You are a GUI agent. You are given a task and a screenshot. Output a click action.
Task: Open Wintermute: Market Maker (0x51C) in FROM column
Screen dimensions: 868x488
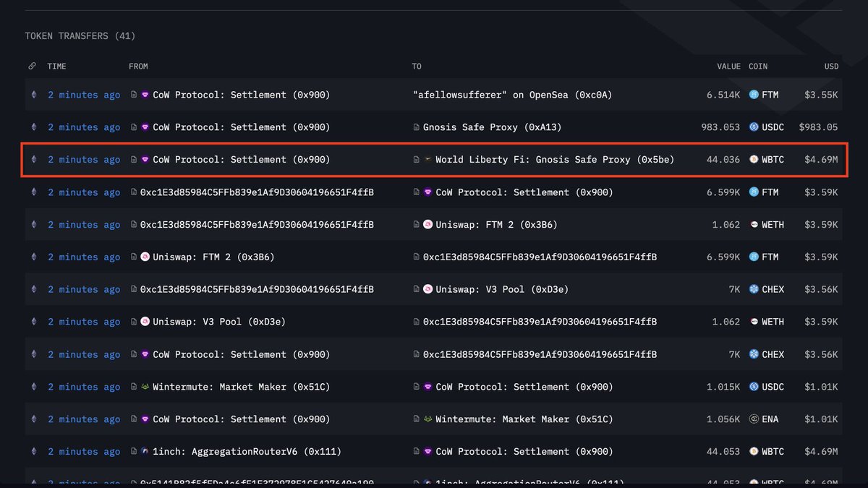pos(241,387)
